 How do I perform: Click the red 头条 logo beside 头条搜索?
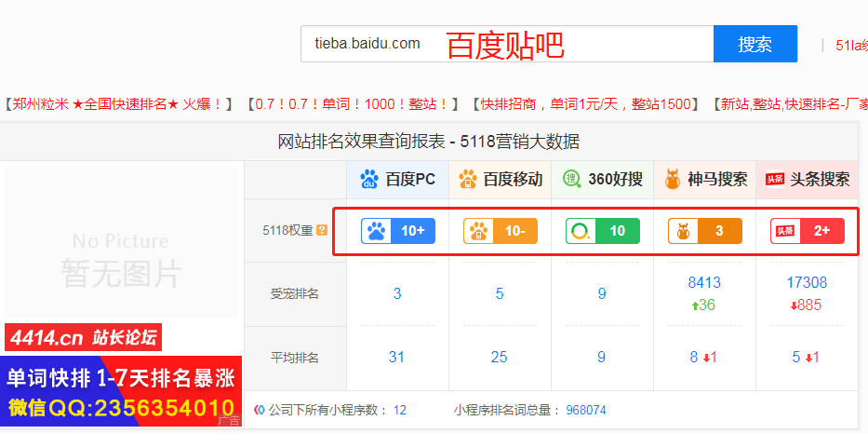(775, 180)
